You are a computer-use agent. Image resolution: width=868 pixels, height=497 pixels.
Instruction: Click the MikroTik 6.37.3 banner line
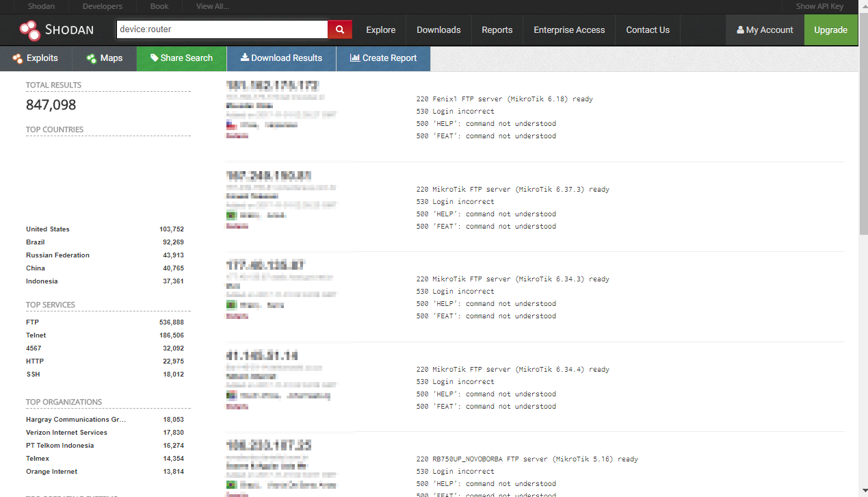click(x=512, y=190)
